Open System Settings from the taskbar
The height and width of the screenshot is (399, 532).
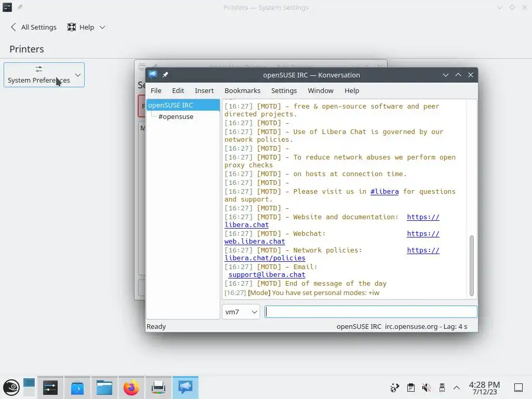pos(50,388)
